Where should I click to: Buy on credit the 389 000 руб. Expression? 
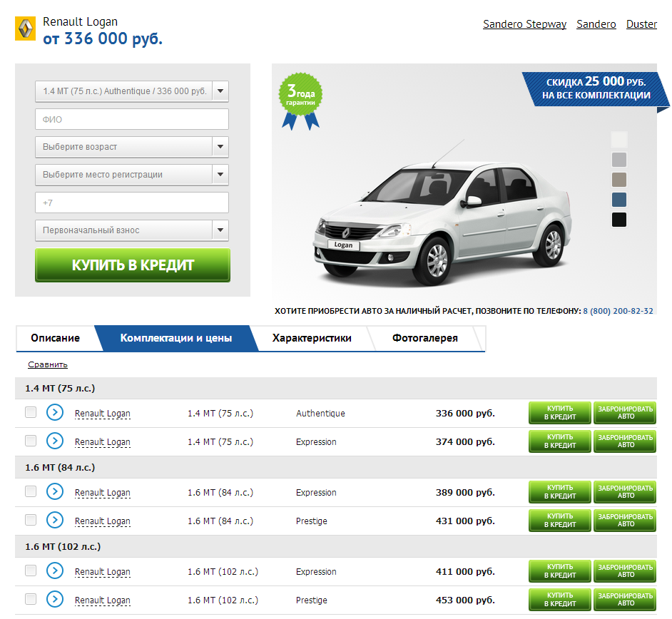[x=560, y=492]
